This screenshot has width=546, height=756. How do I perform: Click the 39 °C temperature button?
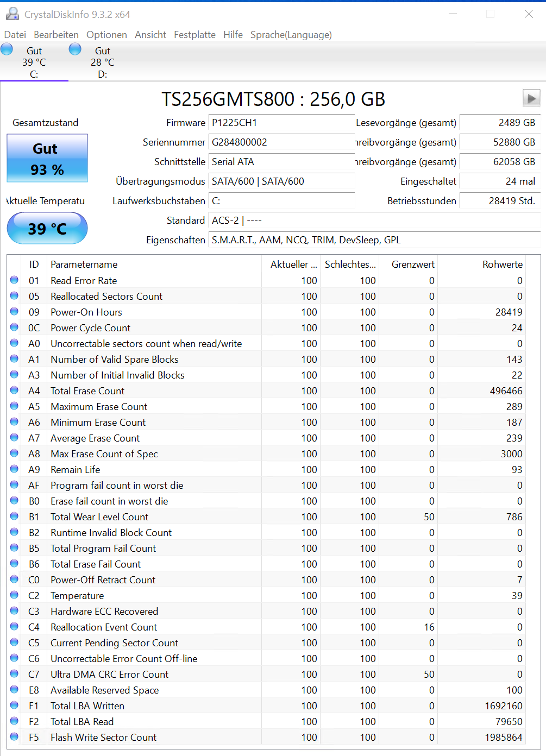[47, 228]
